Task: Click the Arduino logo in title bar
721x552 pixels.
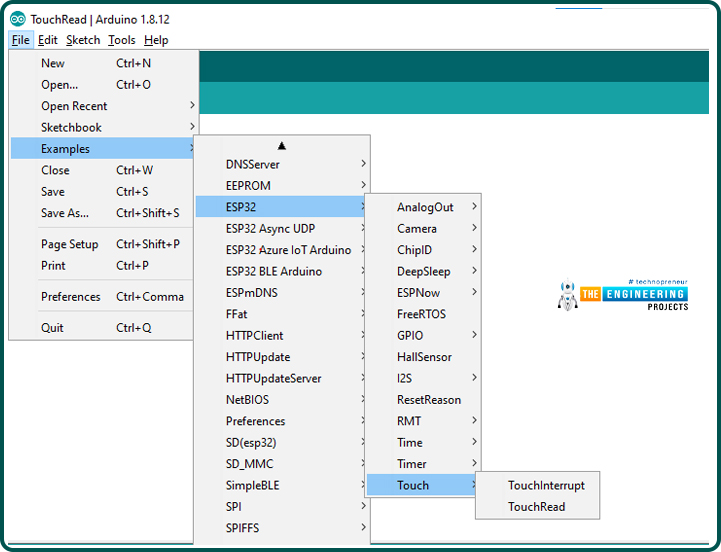Action: 18,18
